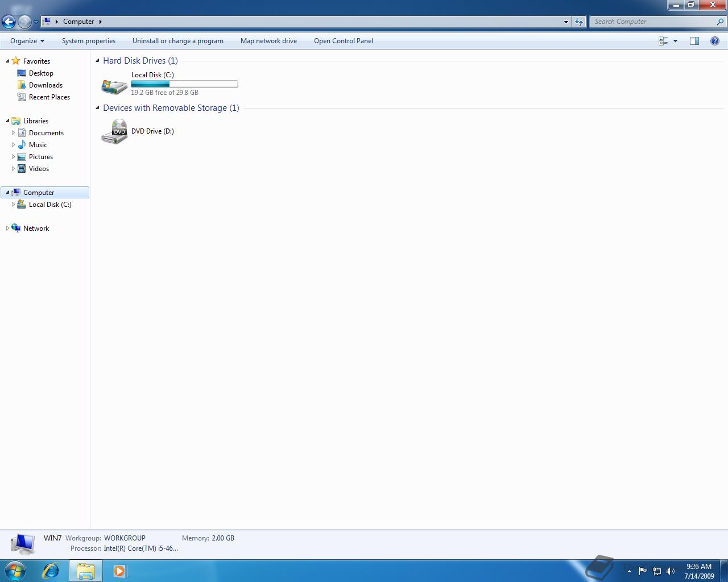Refresh the Computer view
728x582 pixels.
point(579,22)
